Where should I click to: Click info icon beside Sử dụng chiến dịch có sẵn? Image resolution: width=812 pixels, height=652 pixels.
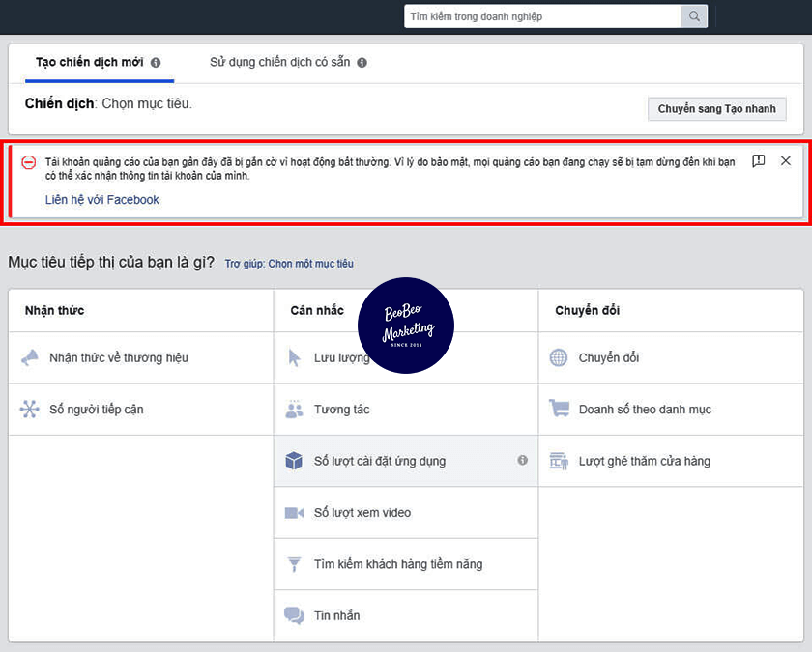pyautogui.click(x=362, y=63)
